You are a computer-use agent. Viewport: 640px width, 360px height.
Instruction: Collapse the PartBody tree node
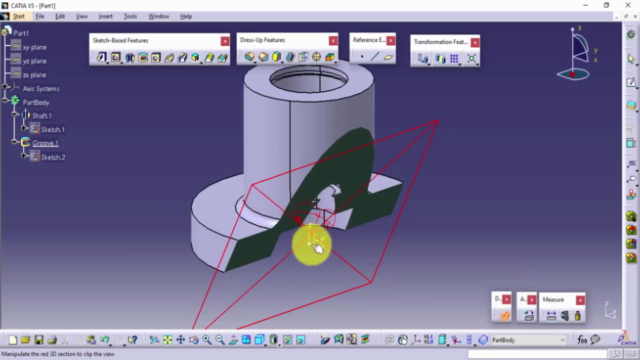point(5,100)
